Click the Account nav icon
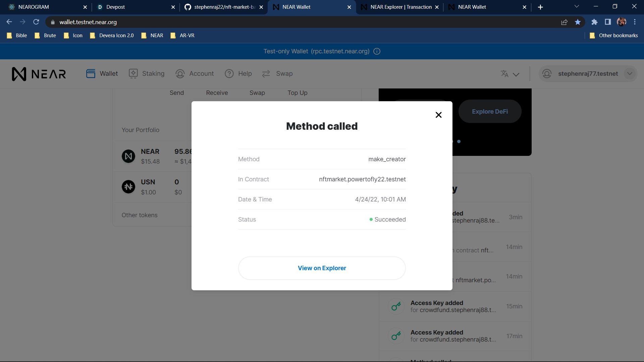Screen dimensions: 644x362 pos(180,74)
